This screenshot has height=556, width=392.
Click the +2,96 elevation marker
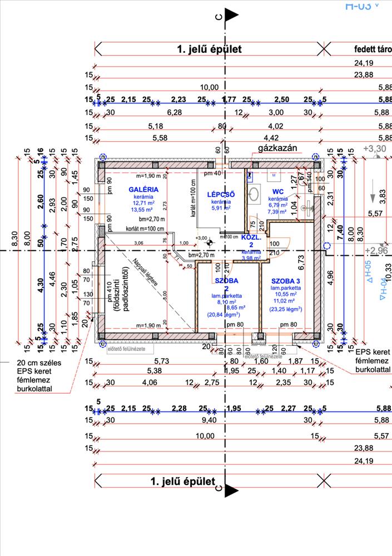377,250
